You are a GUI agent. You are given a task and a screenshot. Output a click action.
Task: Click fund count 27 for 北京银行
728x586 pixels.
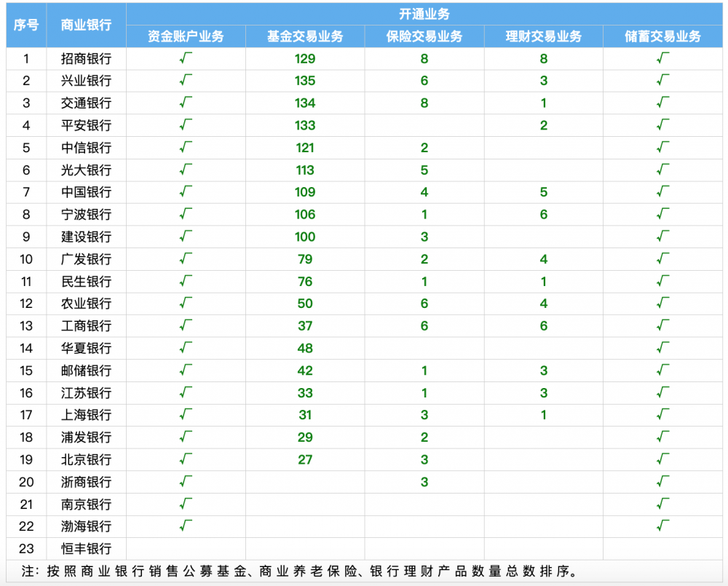(x=305, y=459)
